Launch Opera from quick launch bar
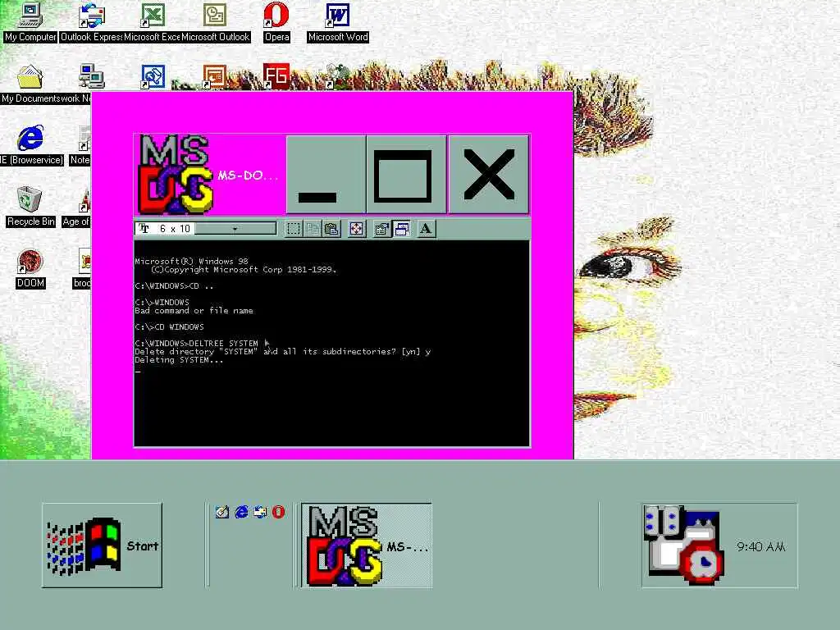Viewport: 840px width, 630px height. coord(278,512)
